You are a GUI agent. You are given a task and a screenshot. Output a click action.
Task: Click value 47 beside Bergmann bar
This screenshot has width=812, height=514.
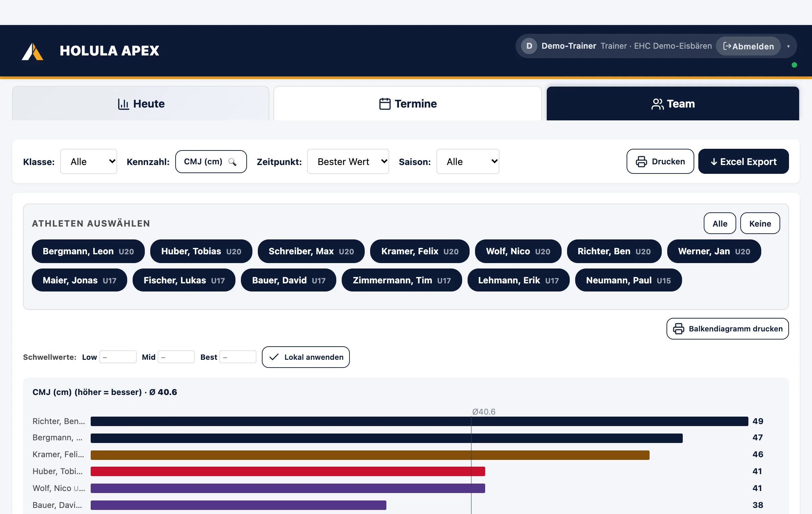[758, 438]
